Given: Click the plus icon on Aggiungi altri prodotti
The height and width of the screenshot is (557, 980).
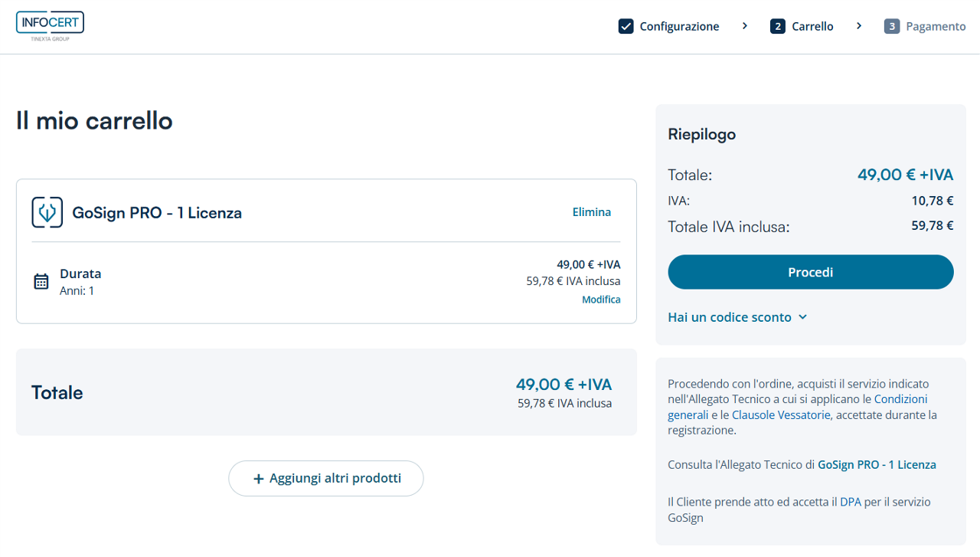Looking at the screenshot, I should (x=259, y=479).
